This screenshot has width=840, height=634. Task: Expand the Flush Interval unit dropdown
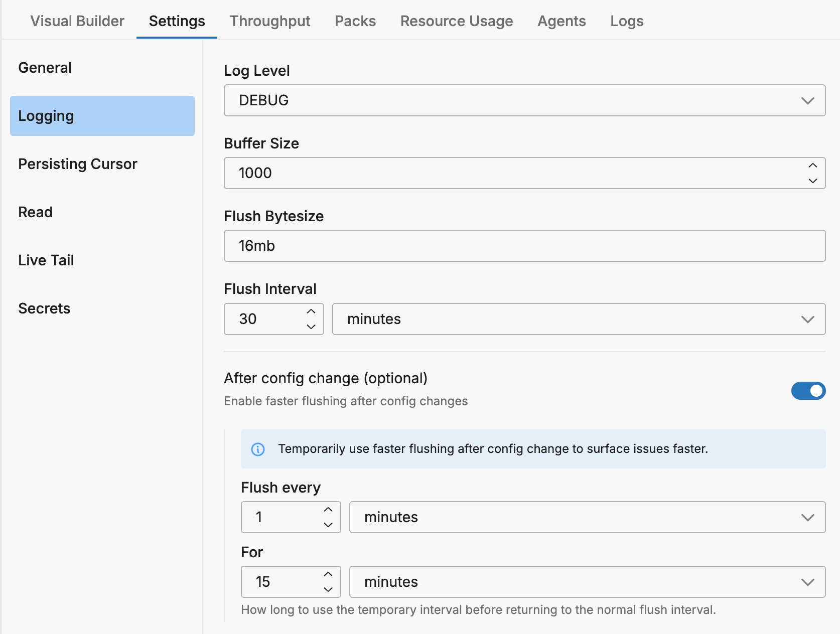pos(579,319)
